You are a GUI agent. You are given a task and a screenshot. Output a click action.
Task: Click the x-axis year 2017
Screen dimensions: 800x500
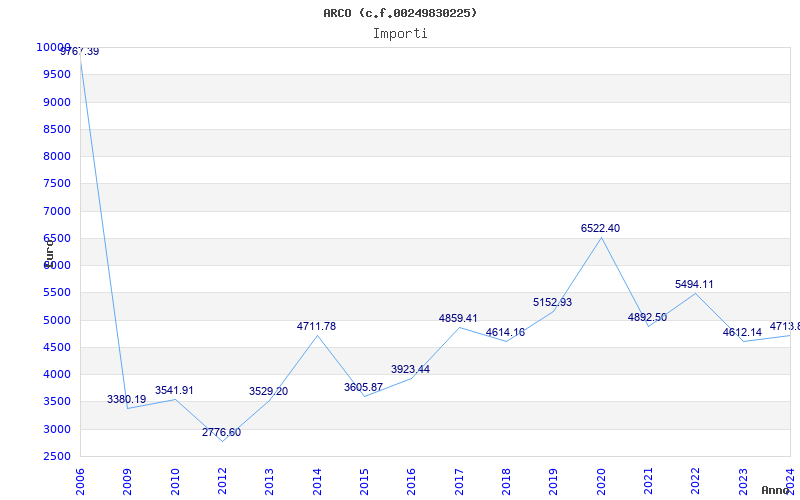point(459,482)
